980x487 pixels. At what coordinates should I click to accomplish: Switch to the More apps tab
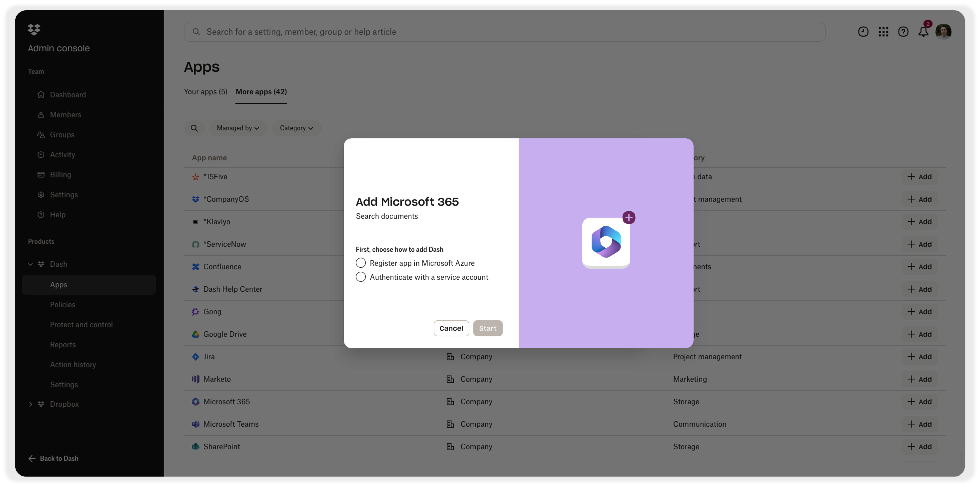pos(261,92)
